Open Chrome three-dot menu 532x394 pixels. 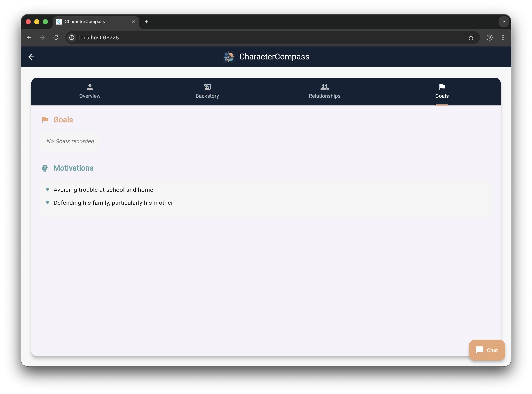(503, 37)
